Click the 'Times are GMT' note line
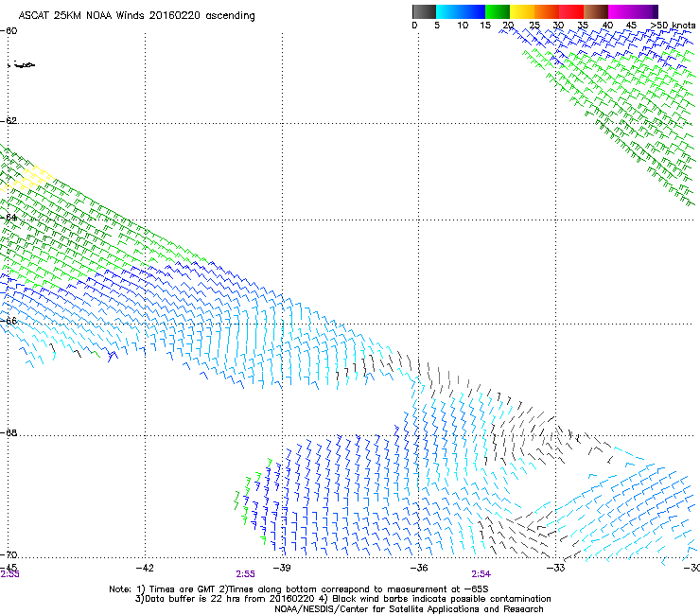700x615 pixels. click(299, 589)
